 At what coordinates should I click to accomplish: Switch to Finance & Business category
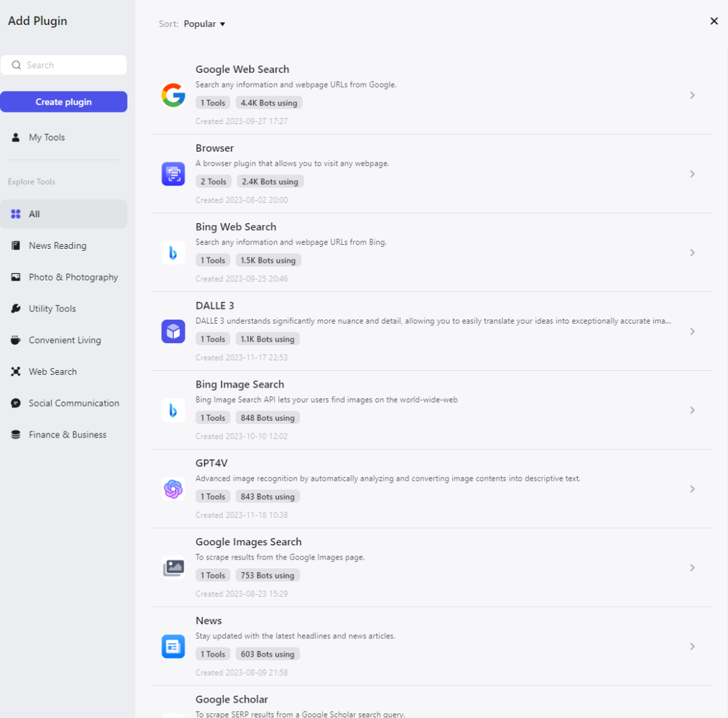coord(67,435)
